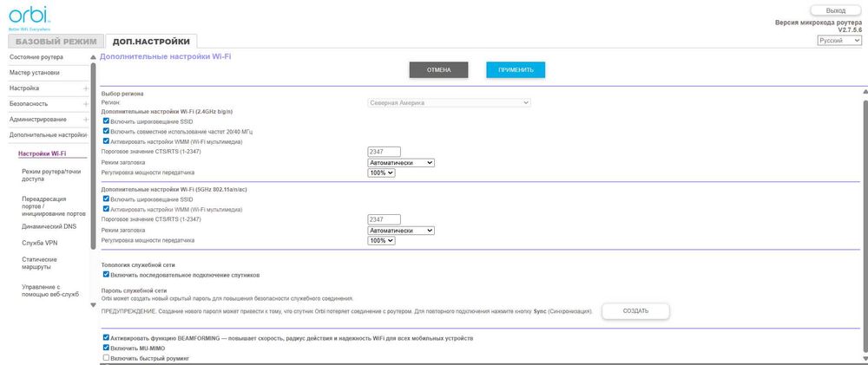Toggle BEAMFORMING function checkbox
868x365 pixels.
106,337
